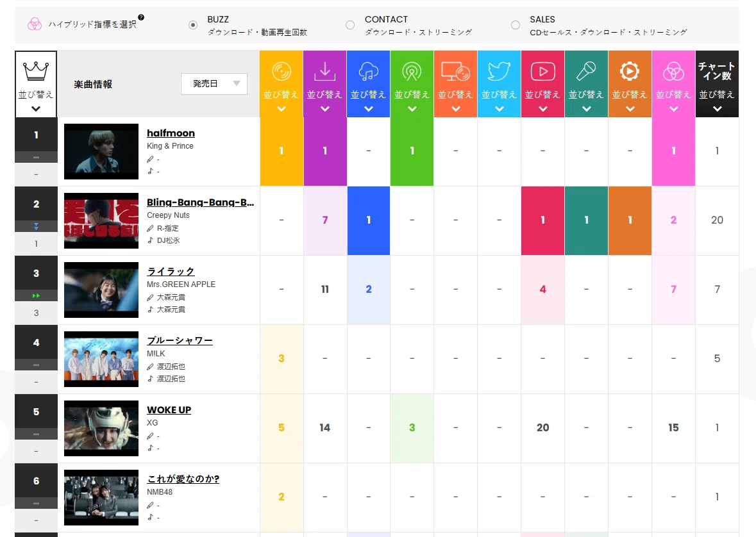Click the orange gear play icon

630,71
